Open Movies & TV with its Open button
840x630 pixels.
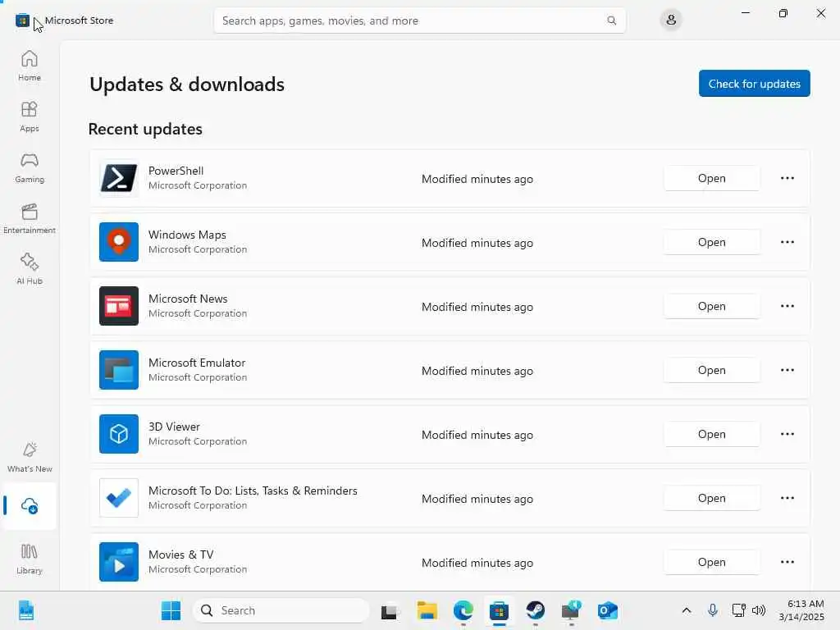pos(711,562)
